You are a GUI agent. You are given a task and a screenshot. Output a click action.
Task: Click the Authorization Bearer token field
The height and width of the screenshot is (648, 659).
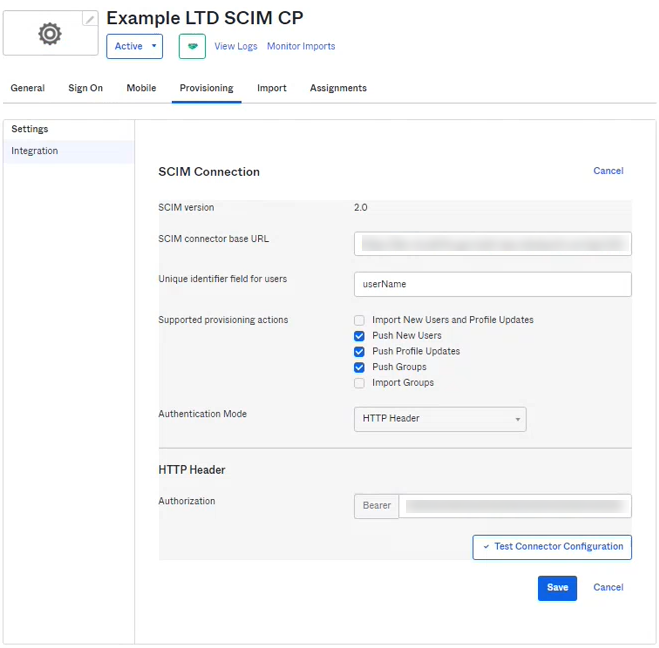tap(514, 506)
